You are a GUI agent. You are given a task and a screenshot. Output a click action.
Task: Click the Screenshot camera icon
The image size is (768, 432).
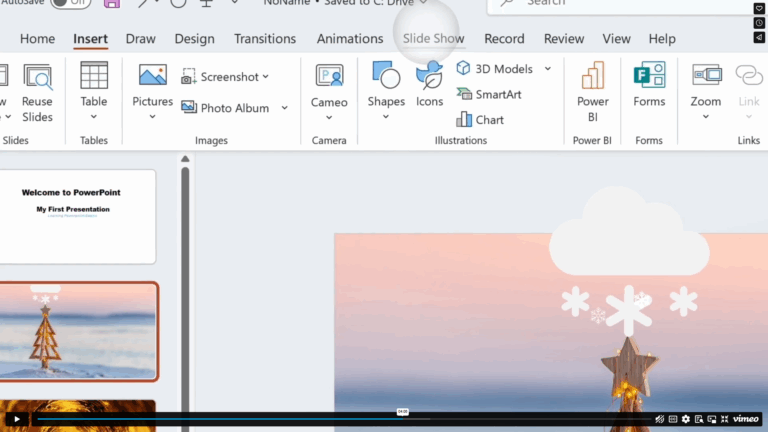tap(189, 77)
